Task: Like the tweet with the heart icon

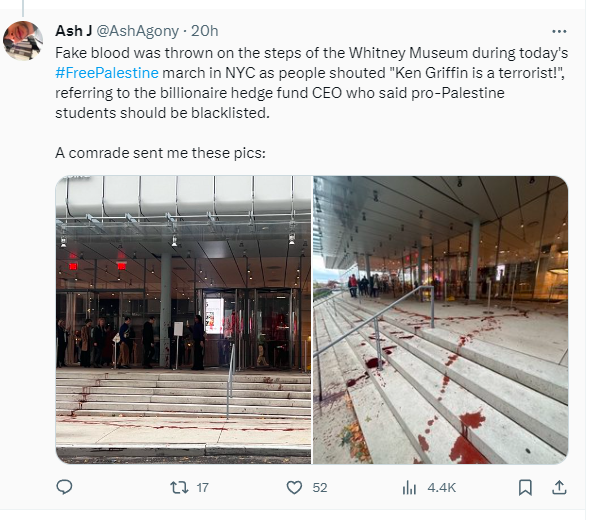Action: pyautogui.click(x=294, y=487)
